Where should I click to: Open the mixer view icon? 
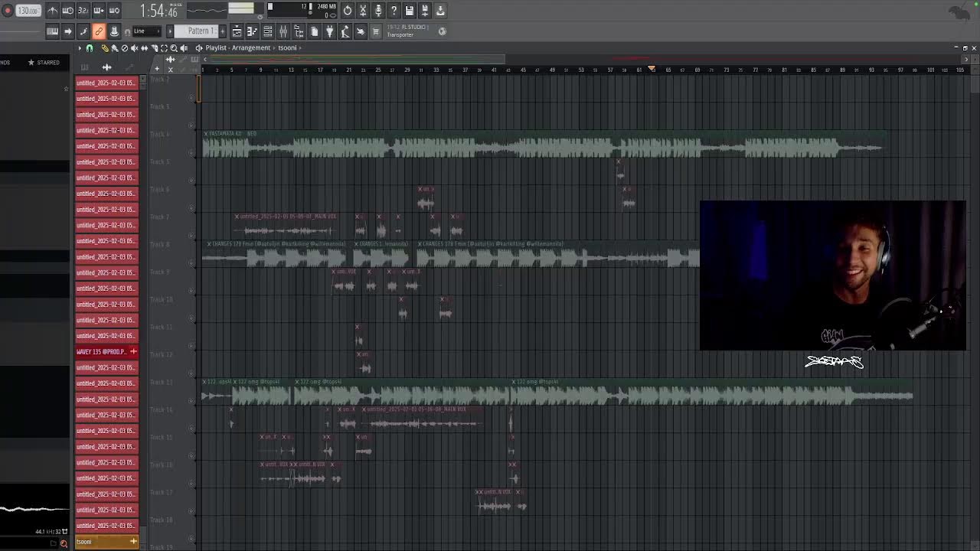[283, 31]
